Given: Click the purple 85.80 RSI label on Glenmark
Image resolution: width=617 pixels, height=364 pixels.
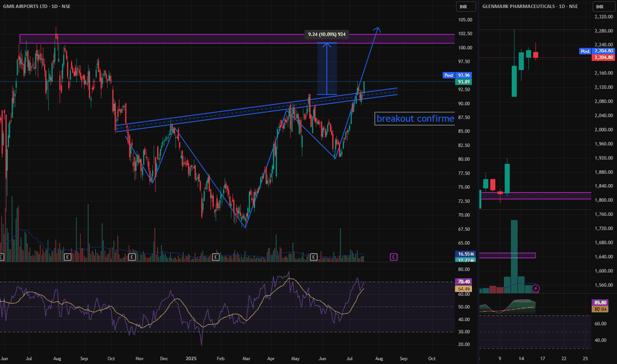Looking at the screenshot, I should 600,302.
